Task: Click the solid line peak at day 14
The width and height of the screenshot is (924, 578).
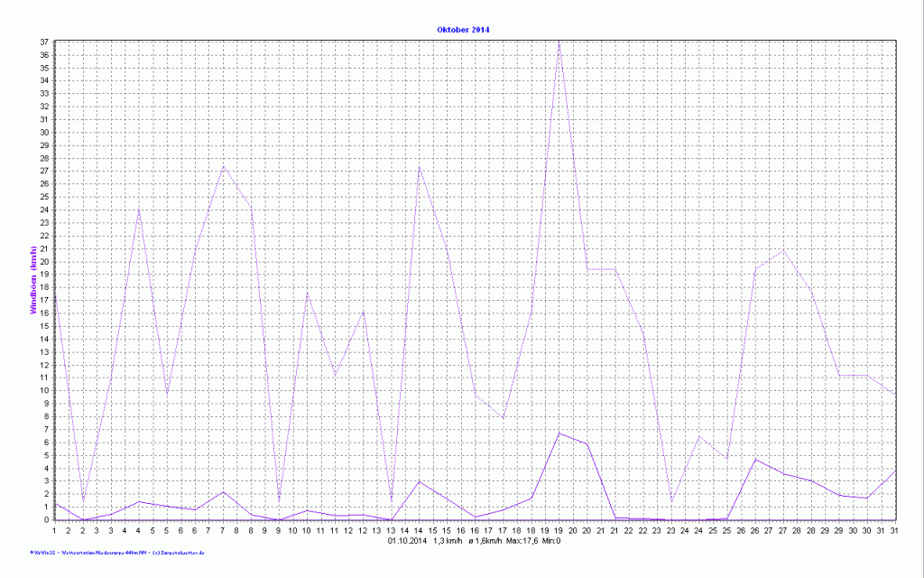Action: pyautogui.click(x=419, y=480)
